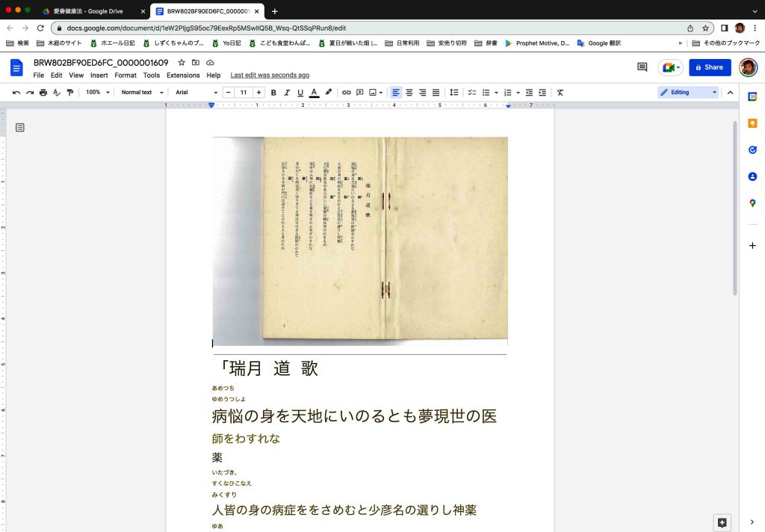Expand the Insert image dropdown arrow
765x532 pixels.
coord(380,92)
